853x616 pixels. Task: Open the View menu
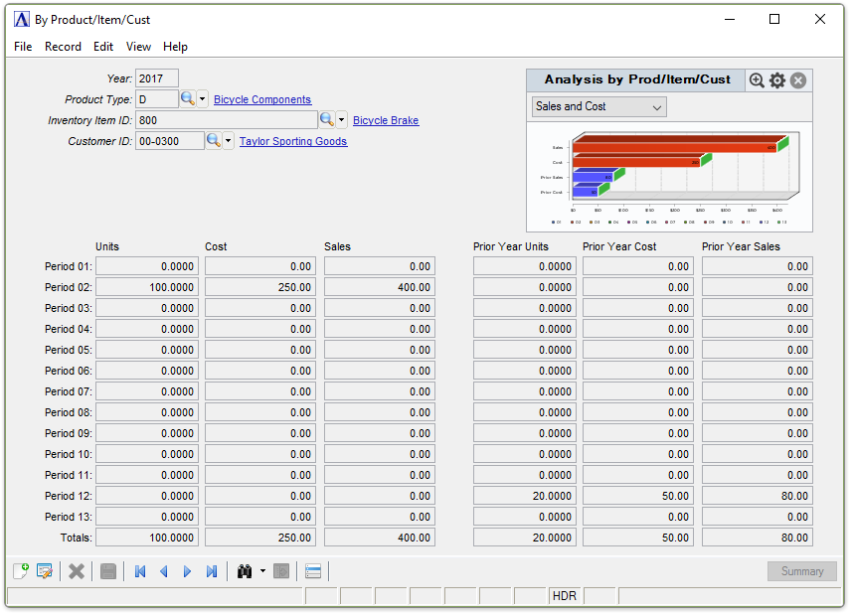(138, 47)
